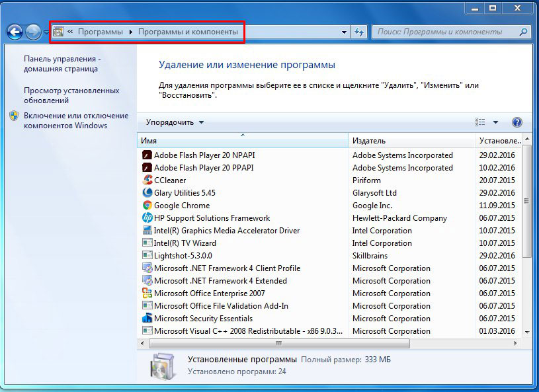The height and width of the screenshot is (392, 539).
Task: Click the Glary Utilities icon
Action: click(147, 193)
